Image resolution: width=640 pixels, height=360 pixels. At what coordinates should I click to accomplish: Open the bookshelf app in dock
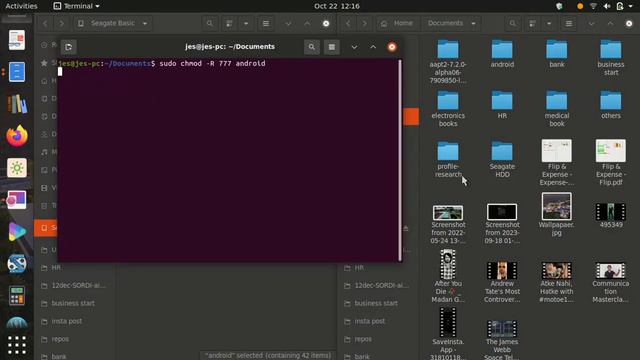click(17, 104)
